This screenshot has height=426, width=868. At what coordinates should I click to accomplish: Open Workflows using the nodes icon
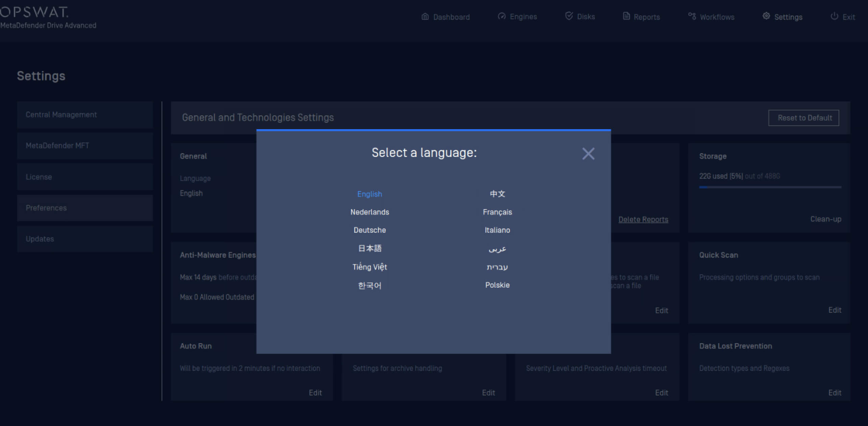(692, 16)
